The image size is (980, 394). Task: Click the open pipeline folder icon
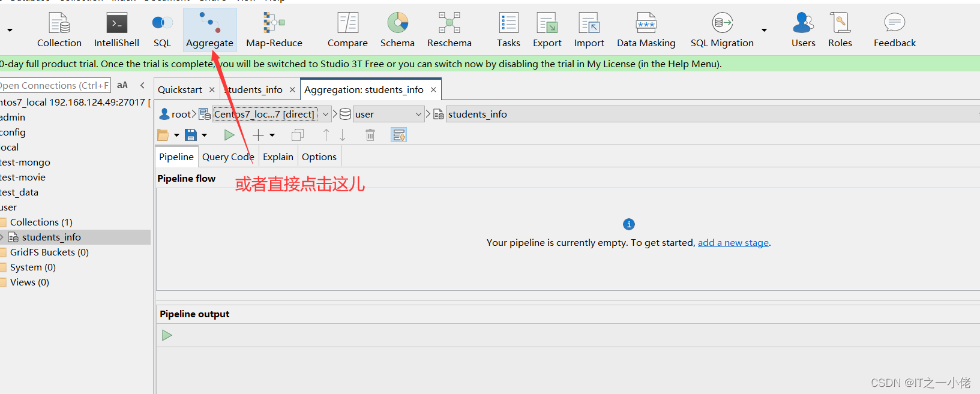click(x=163, y=135)
